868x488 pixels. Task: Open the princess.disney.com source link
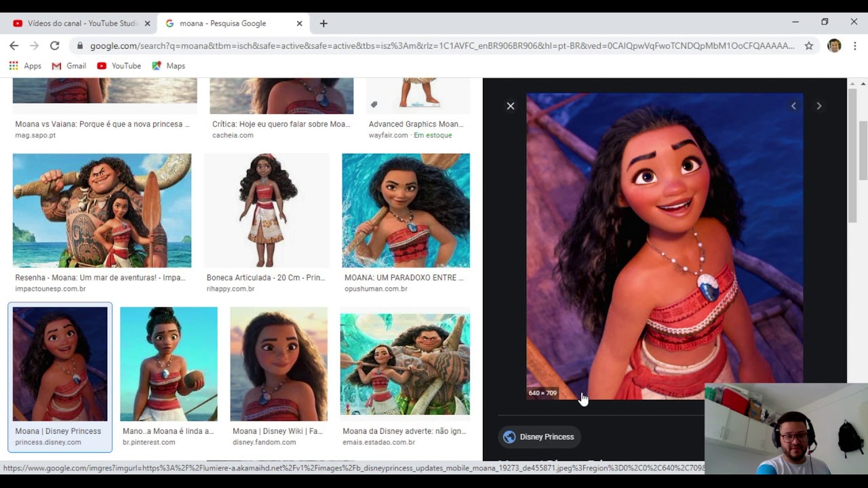click(x=48, y=443)
